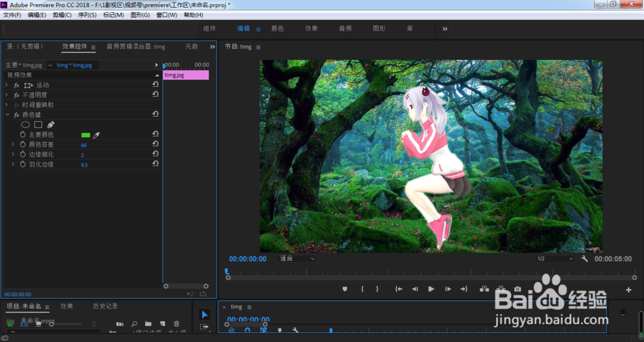Screen dimensions: 644x342
Task: Click the Lift button
Action: click(484, 289)
